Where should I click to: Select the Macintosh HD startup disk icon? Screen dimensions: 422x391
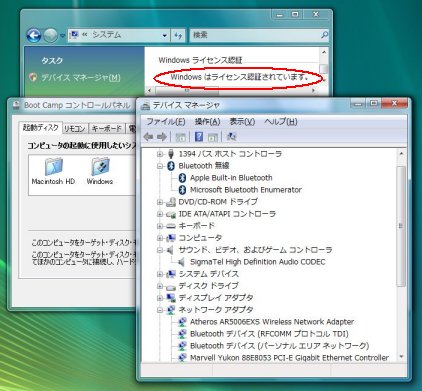pyautogui.click(x=53, y=171)
